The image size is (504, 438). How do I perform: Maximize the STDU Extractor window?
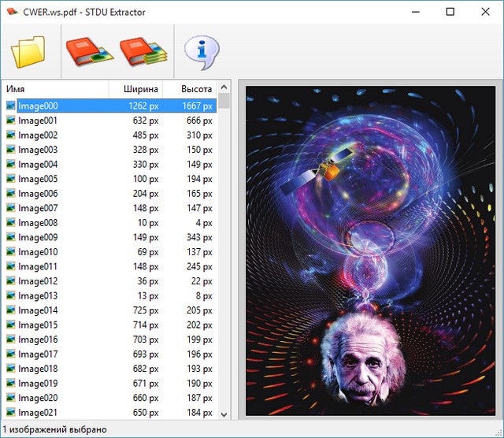click(x=450, y=12)
